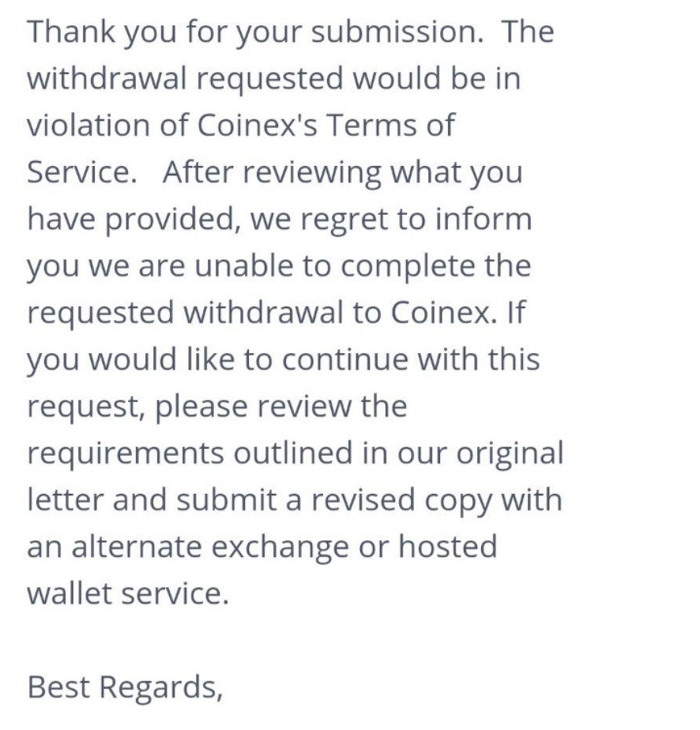
Task: Click the word "requirements"
Action: pyautogui.click(x=125, y=454)
